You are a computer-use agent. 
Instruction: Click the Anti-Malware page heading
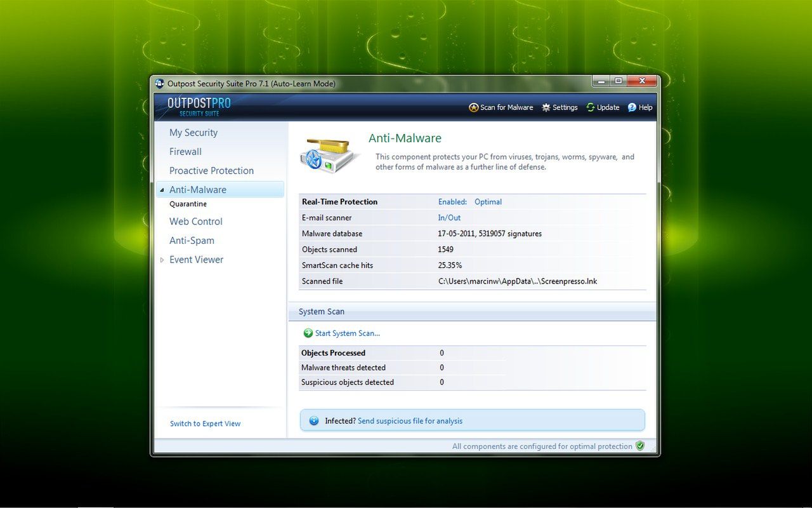(x=405, y=138)
